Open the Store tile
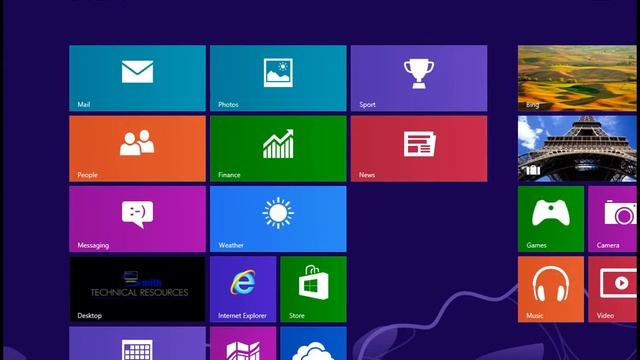 tap(313, 289)
